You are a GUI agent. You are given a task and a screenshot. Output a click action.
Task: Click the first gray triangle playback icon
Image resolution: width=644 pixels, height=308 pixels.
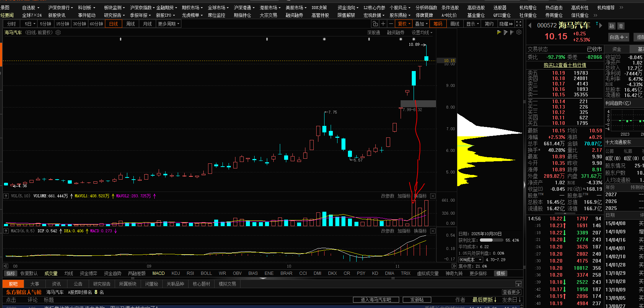click(x=506, y=32)
